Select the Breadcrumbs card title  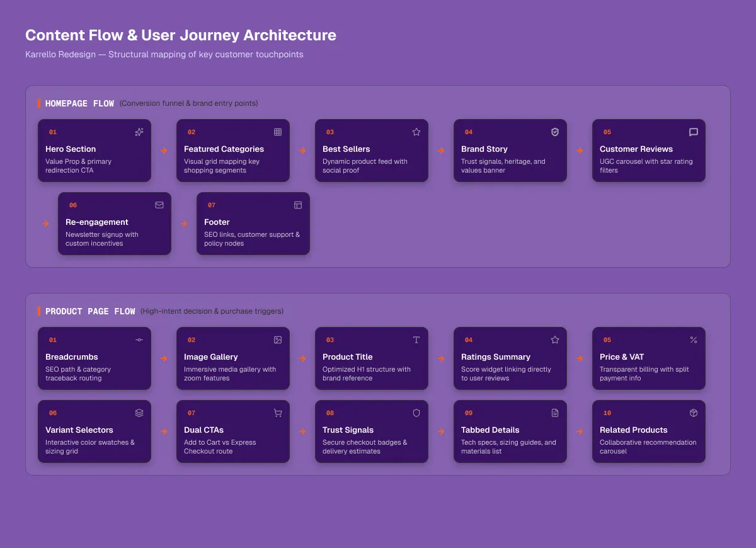click(x=72, y=357)
